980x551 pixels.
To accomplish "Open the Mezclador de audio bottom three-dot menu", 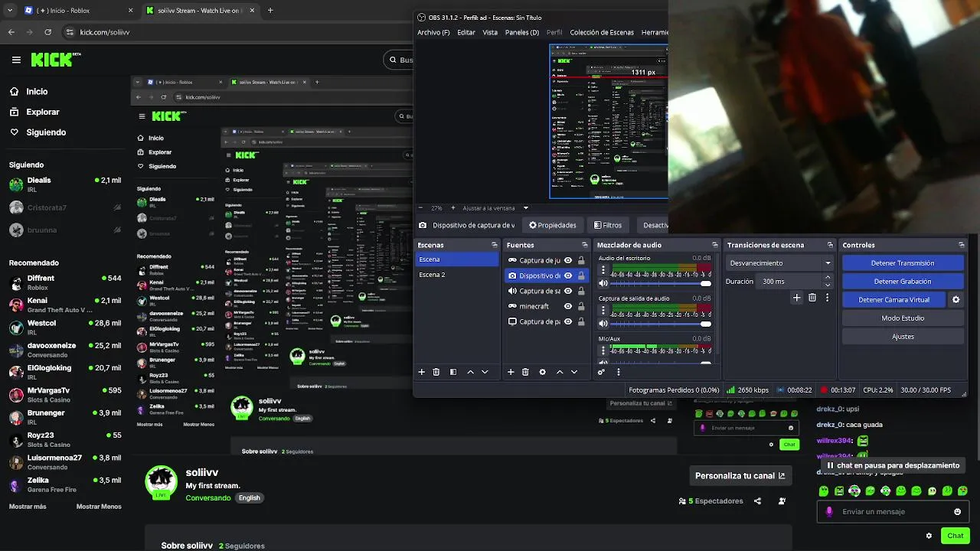I will coord(618,372).
